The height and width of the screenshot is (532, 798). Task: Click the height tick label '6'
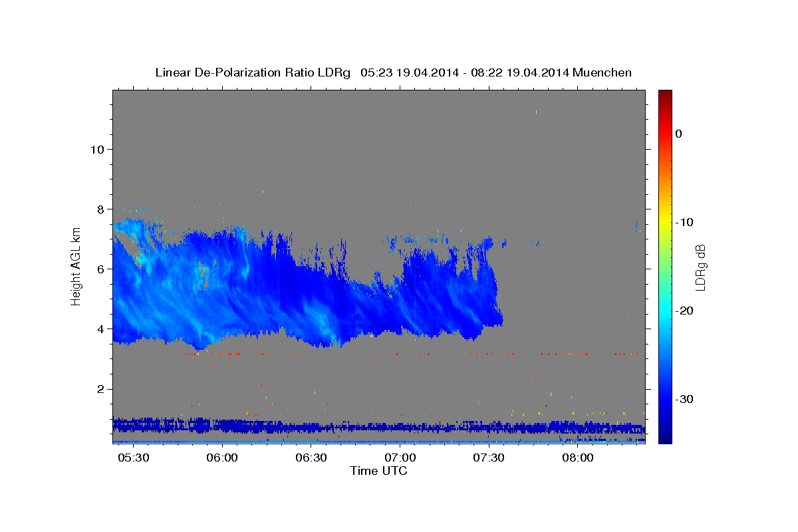tap(100, 269)
